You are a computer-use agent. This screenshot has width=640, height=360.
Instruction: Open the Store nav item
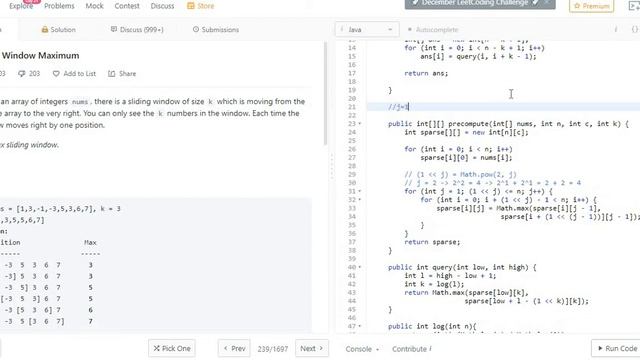tap(200, 6)
